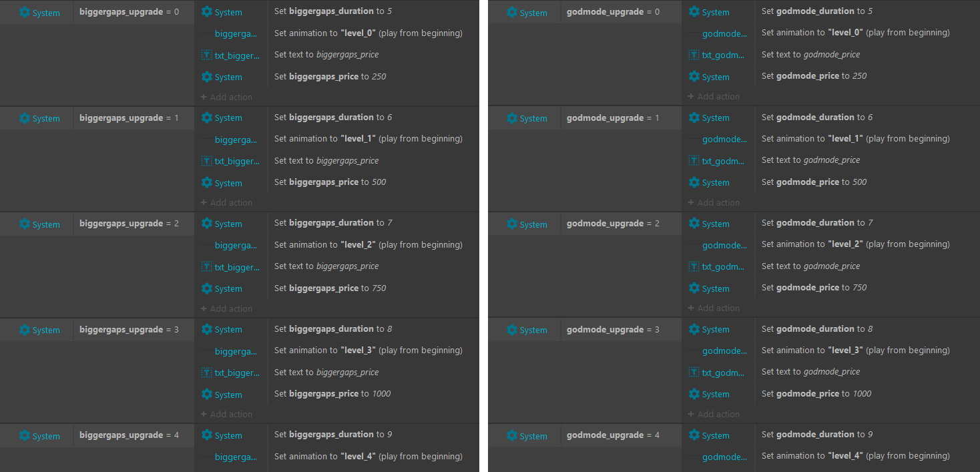Select 'Set text to biggergaps_price' in biggergaps_upgrade = 2
This screenshot has height=472, width=980.
tap(326, 266)
